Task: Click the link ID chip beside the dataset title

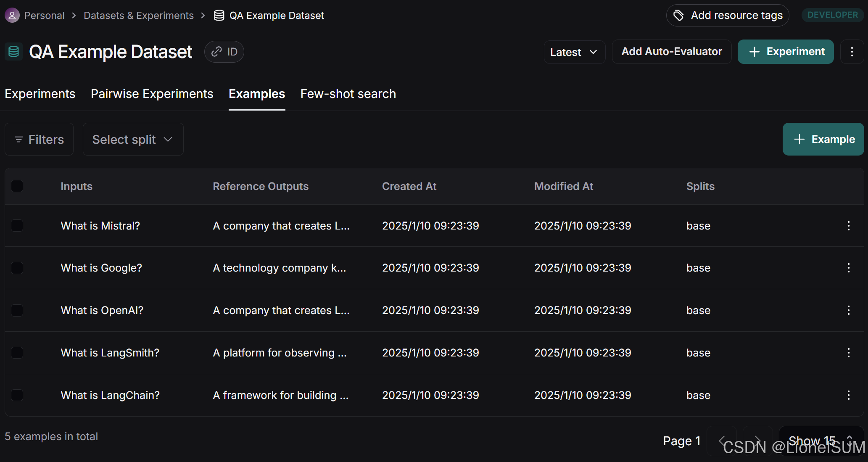Action: (x=224, y=52)
